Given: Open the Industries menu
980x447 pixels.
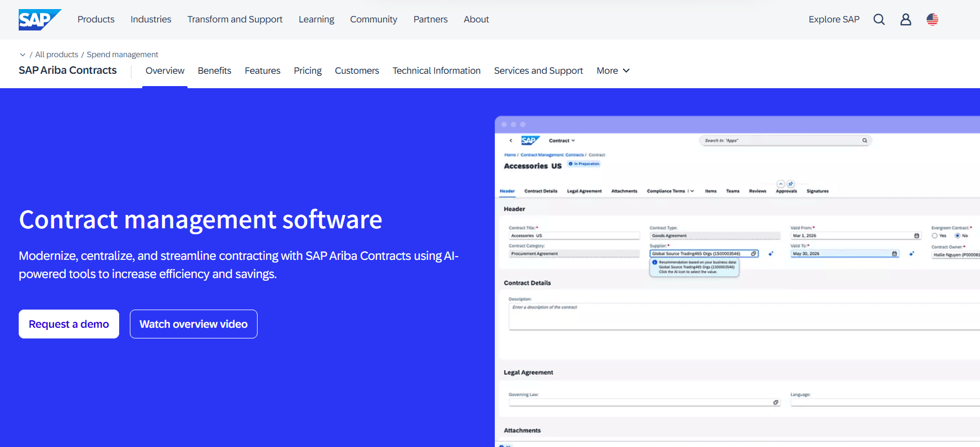Looking at the screenshot, I should pos(151,20).
